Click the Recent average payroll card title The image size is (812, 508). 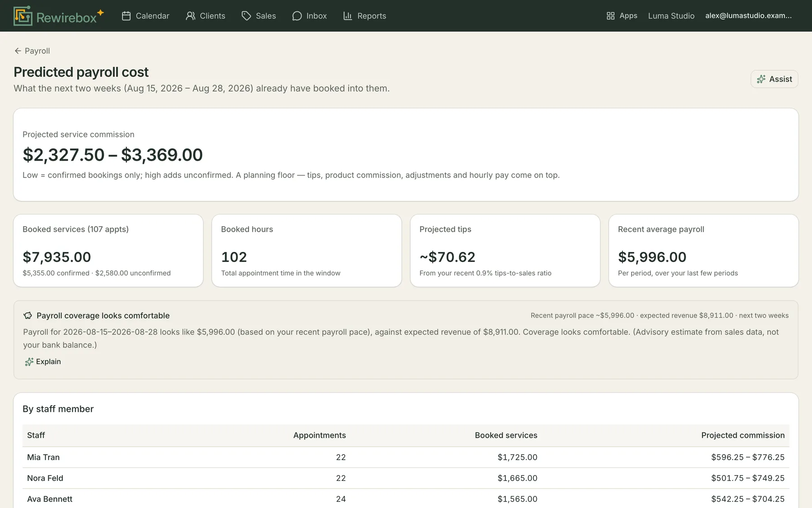pyautogui.click(x=661, y=229)
